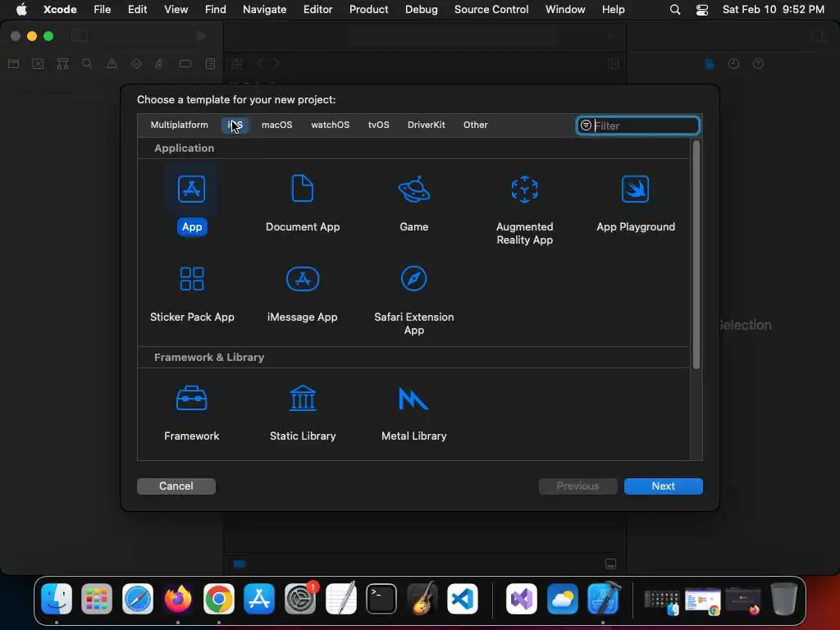Choose Safari Extension App template
The height and width of the screenshot is (630, 840).
coord(413,279)
